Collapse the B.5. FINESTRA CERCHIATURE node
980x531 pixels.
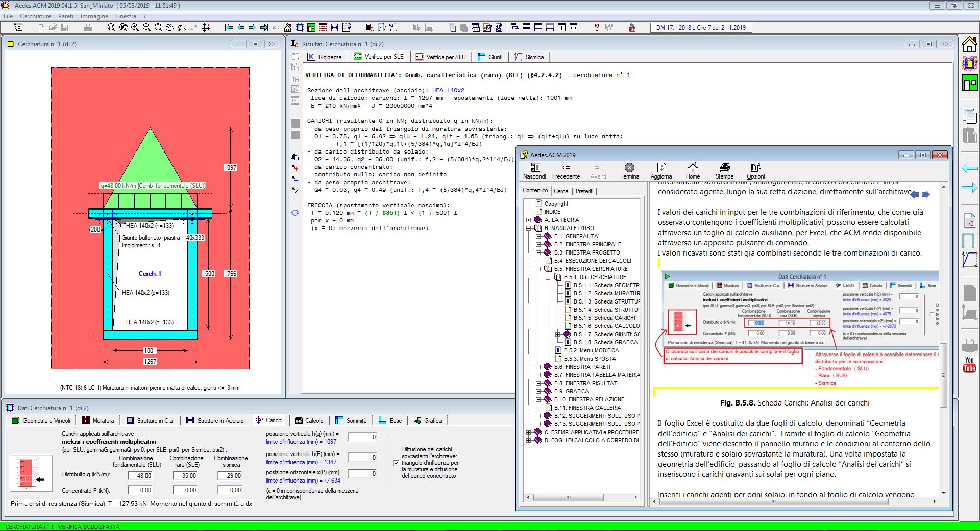(538, 269)
